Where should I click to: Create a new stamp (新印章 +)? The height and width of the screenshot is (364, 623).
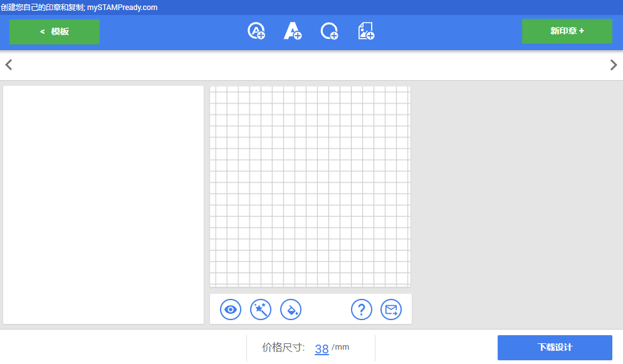pyautogui.click(x=567, y=31)
